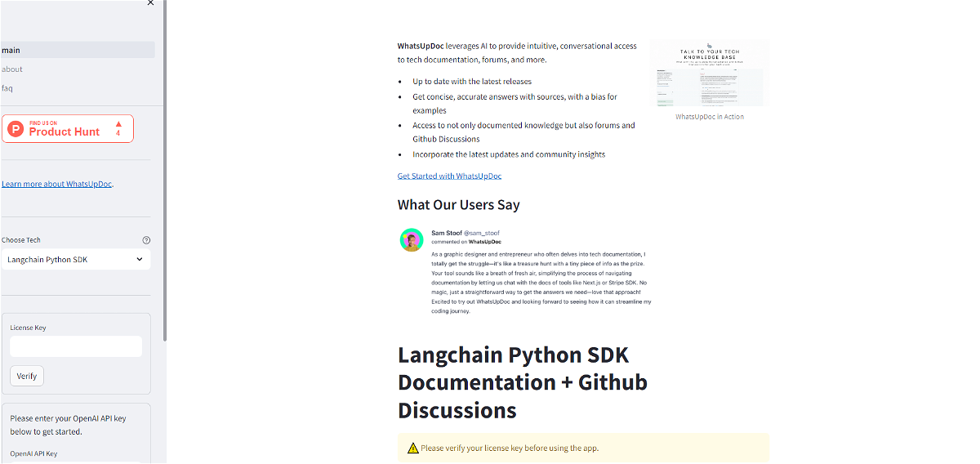
Task: Click 'Incorporate the latest updates' bullet
Action: coord(509,154)
